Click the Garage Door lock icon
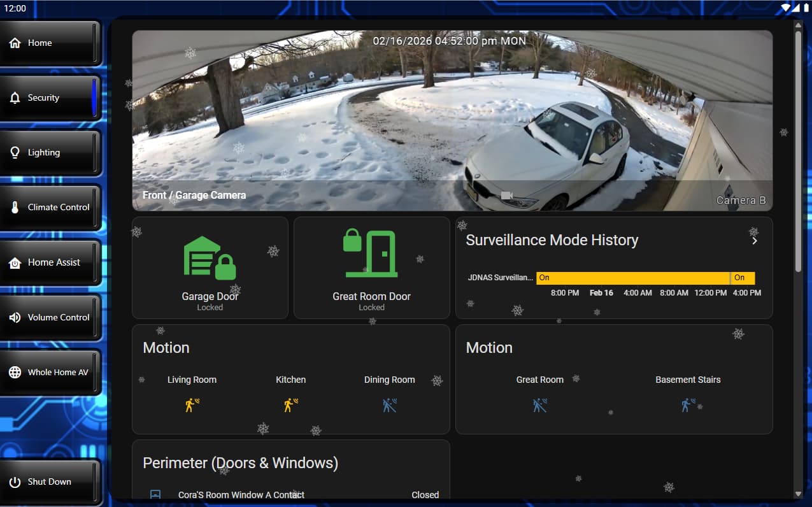 coord(210,258)
